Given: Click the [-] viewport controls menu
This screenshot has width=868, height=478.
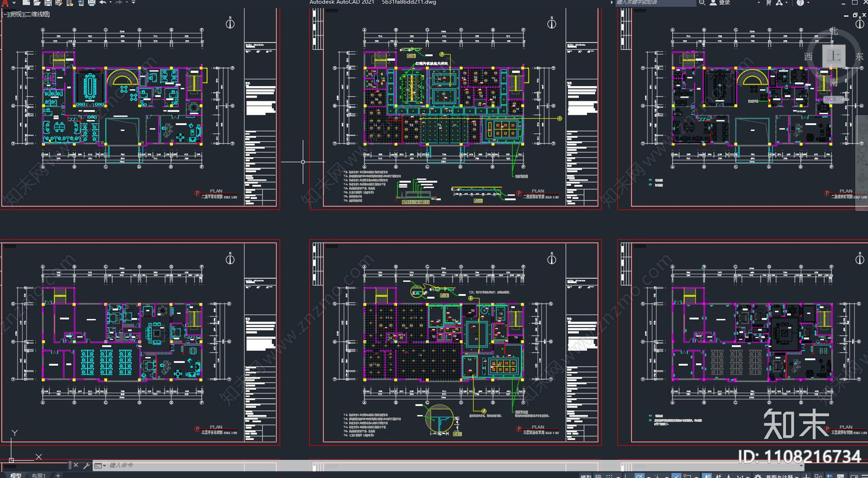Looking at the screenshot, I should (x=5, y=14).
